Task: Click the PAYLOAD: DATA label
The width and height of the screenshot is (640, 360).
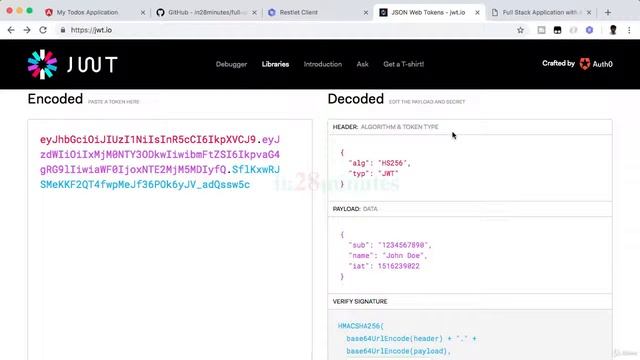Action: pyautogui.click(x=355, y=209)
